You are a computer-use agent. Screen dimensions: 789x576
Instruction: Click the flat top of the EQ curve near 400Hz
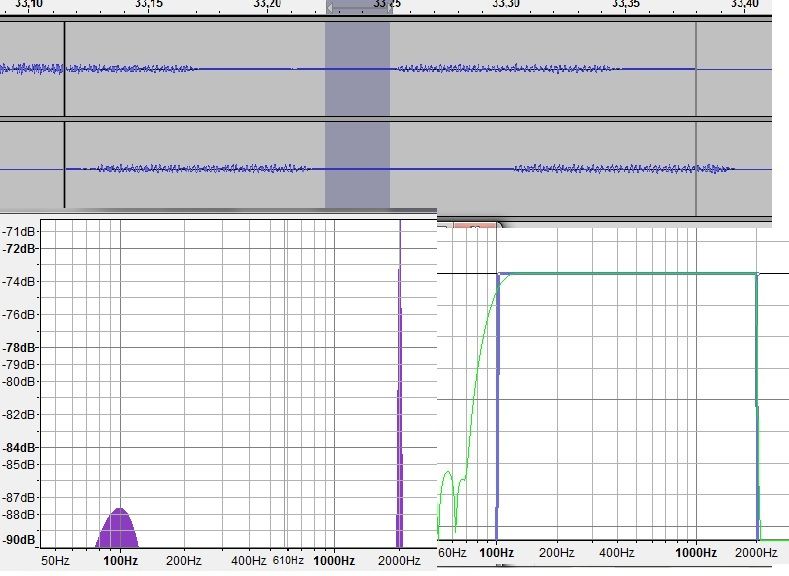click(x=616, y=274)
